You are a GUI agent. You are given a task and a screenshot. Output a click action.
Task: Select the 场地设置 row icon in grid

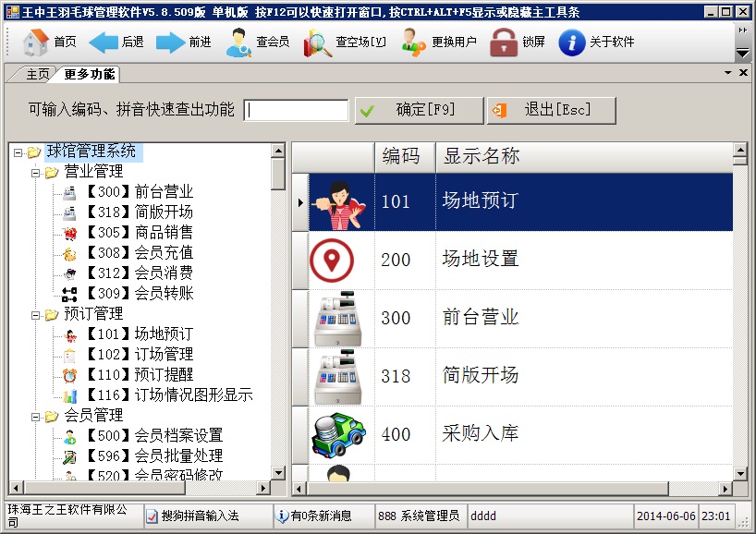332,260
